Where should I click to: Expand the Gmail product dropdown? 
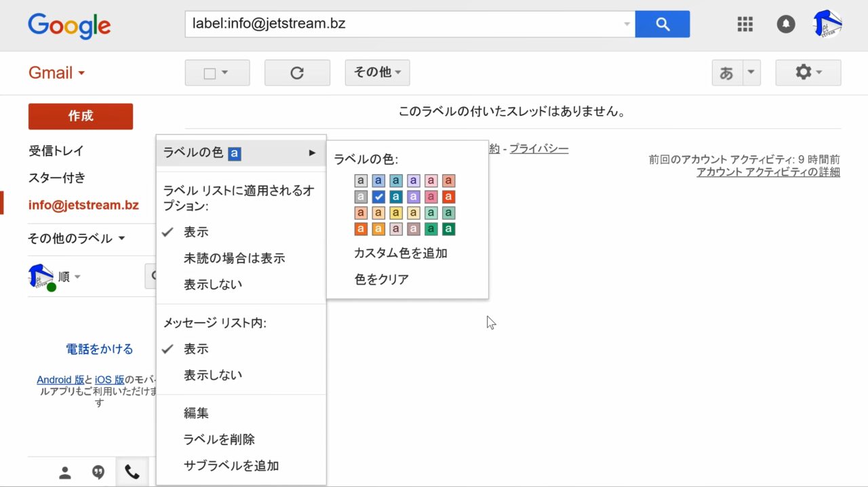57,73
